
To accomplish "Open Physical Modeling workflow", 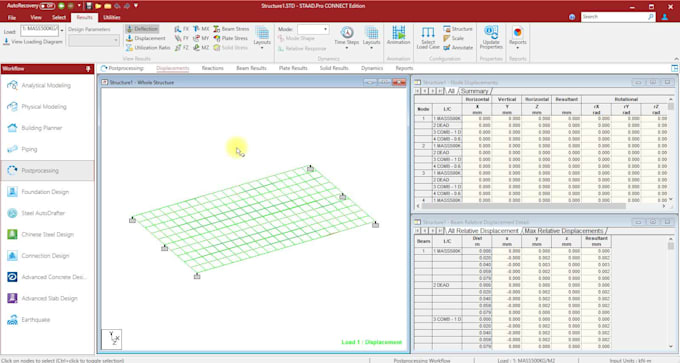I will pos(47,107).
